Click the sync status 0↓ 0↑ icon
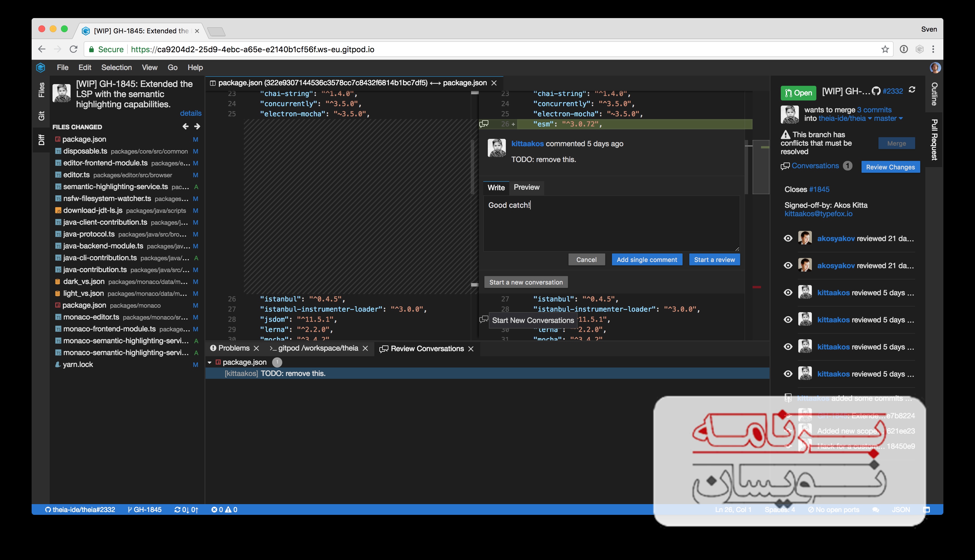 [x=187, y=509]
